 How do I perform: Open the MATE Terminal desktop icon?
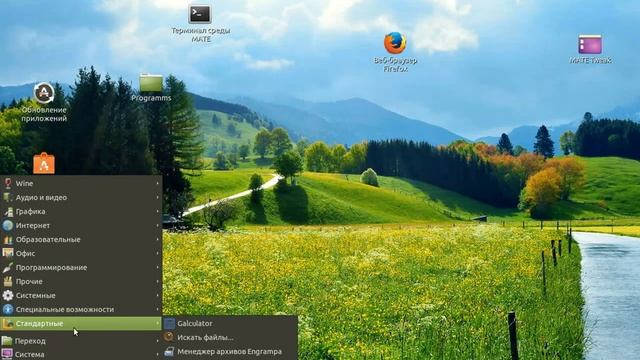point(200,14)
